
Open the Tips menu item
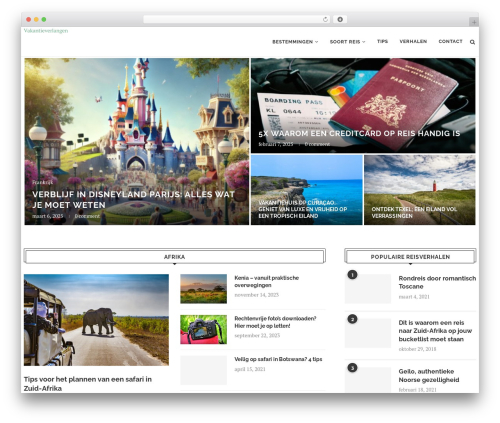tap(382, 41)
